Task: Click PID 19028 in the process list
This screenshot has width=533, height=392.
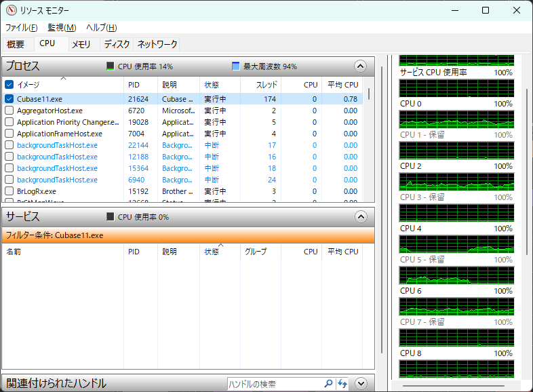Action: point(138,122)
